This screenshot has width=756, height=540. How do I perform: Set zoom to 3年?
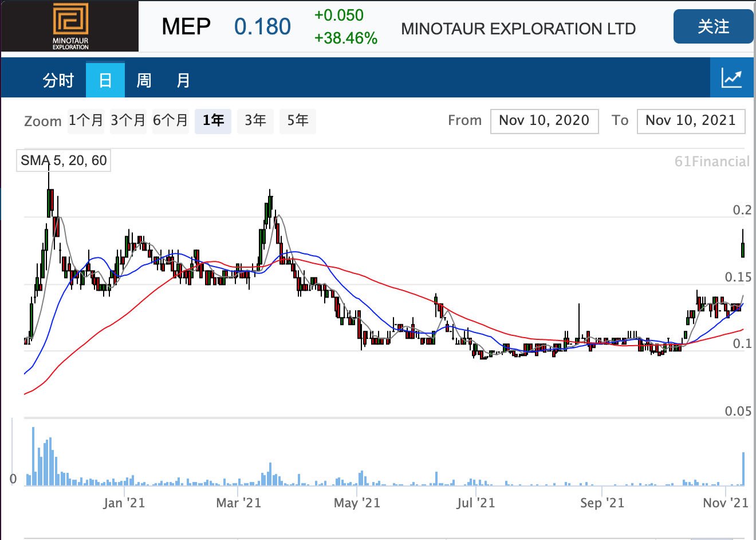point(255,120)
